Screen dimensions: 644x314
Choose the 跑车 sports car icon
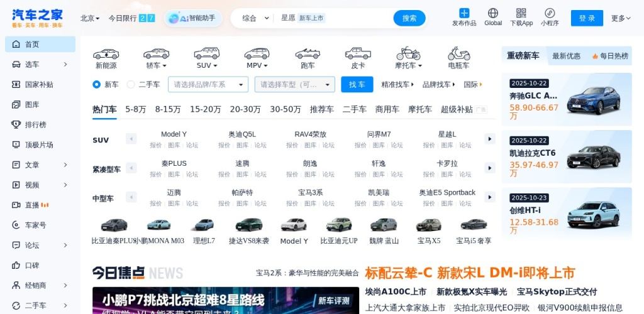(x=308, y=54)
